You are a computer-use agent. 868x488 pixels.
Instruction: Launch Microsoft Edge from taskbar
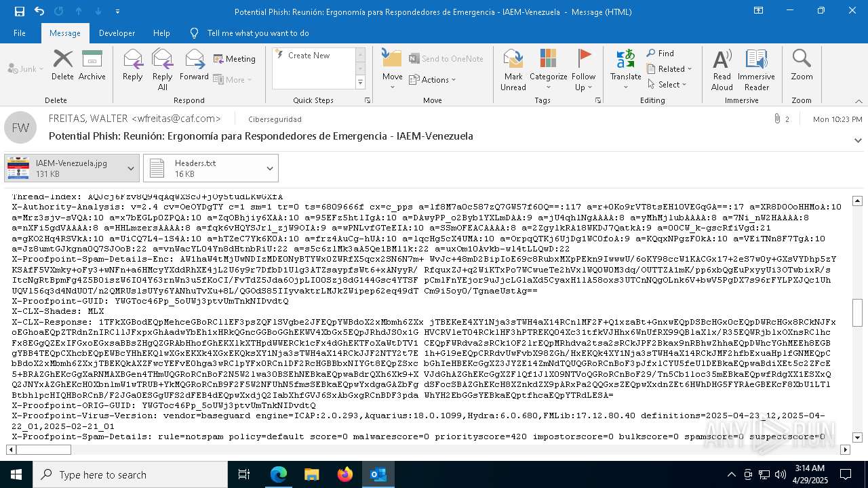(279, 474)
